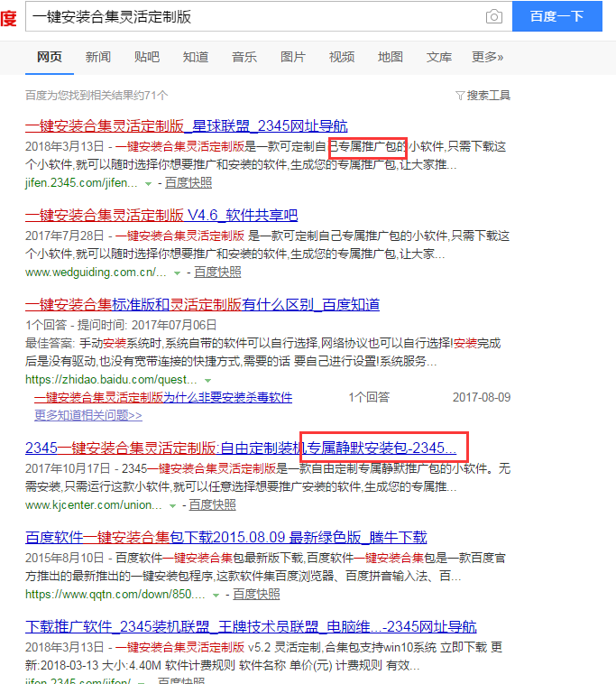Click the https://www.qqtn.com/down/850.... URL text
Screen dimensions: 616x684
coord(115,595)
